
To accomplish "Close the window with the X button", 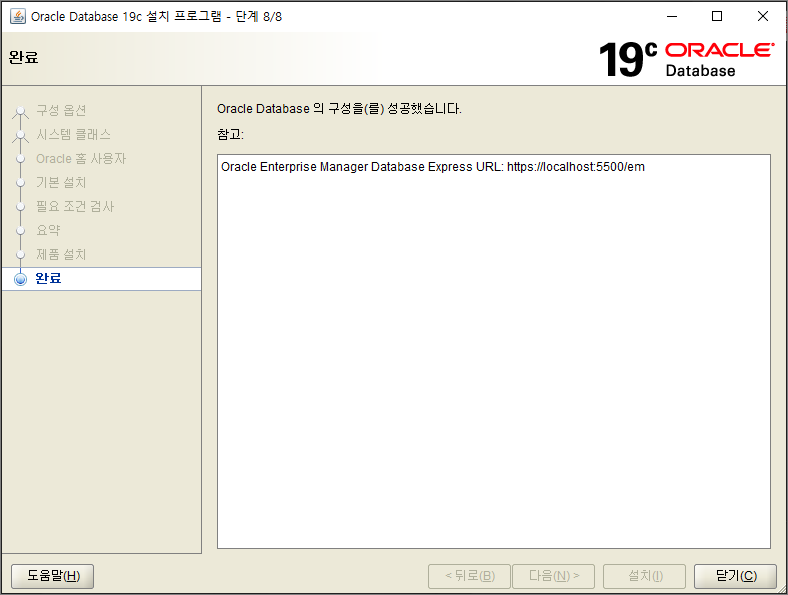I will tap(762, 17).
